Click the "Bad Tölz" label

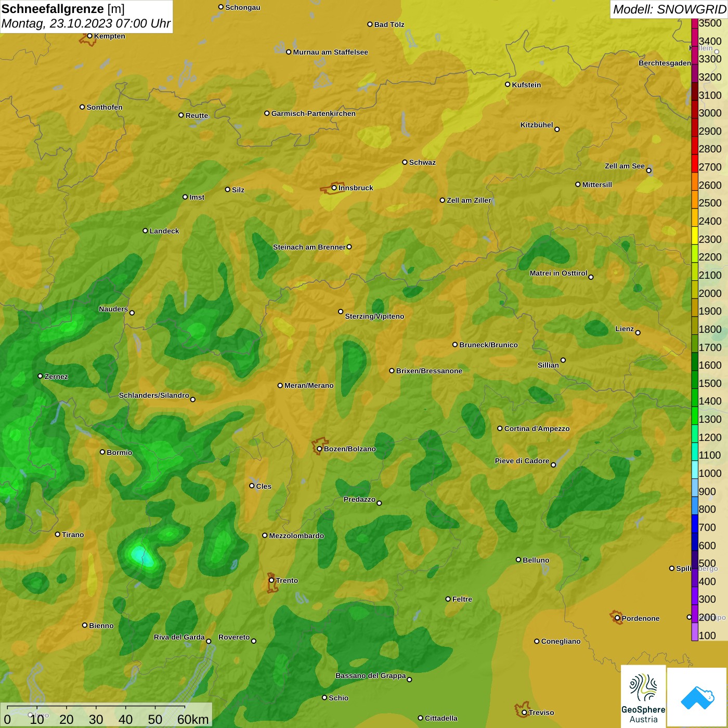pos(389,24)
